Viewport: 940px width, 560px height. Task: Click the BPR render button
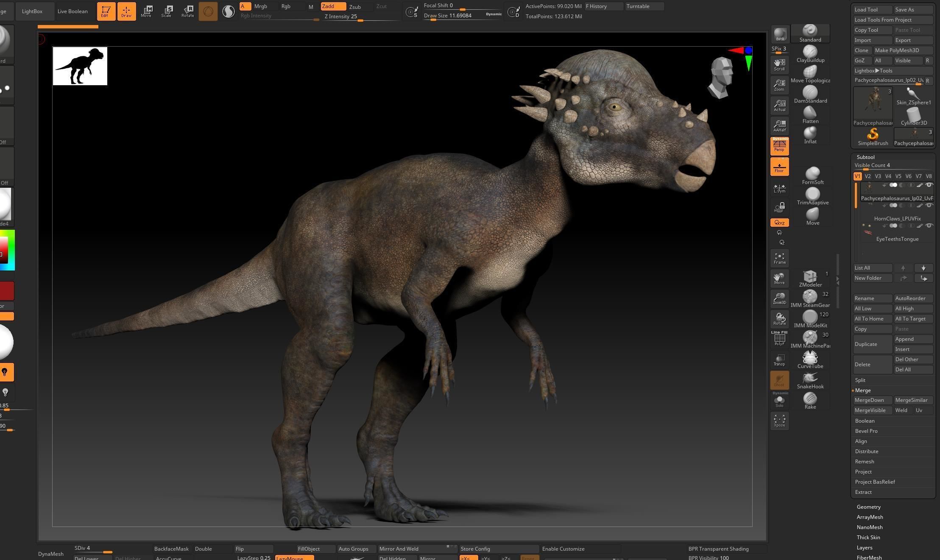[780, 34]
